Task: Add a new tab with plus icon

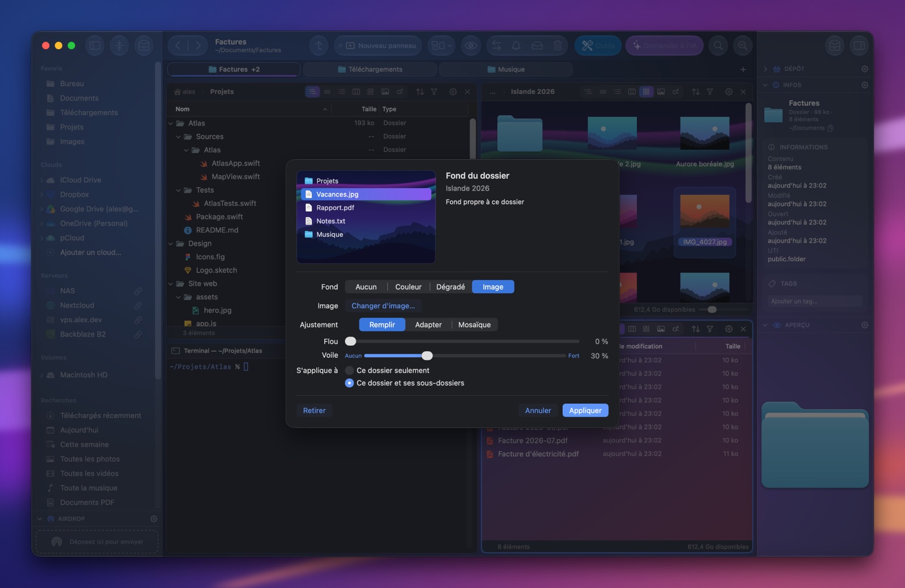Action: tap(743, 70)
